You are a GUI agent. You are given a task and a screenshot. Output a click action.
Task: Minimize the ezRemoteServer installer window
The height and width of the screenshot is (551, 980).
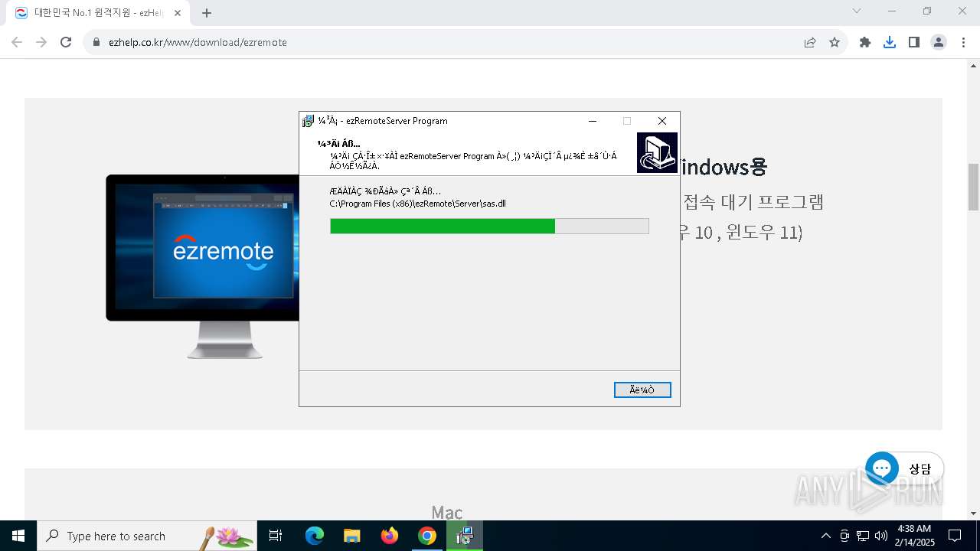click(593, 121)
